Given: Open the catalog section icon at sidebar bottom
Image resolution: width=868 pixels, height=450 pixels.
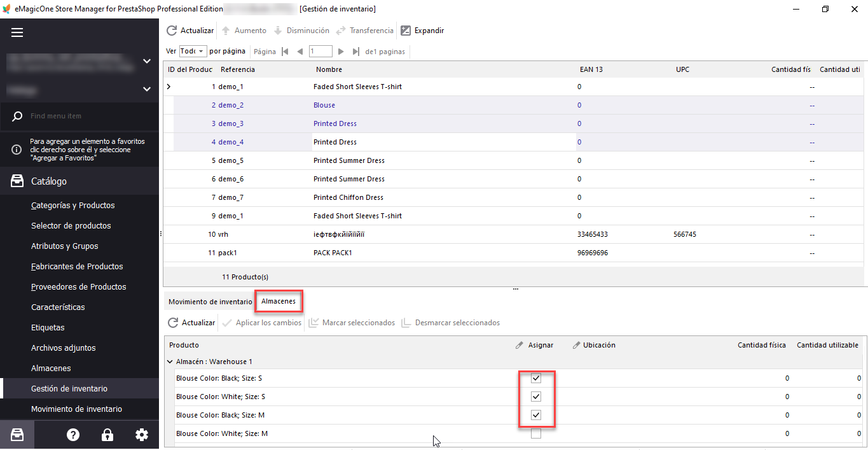Looking at the screenshot, I should point(17,435).
